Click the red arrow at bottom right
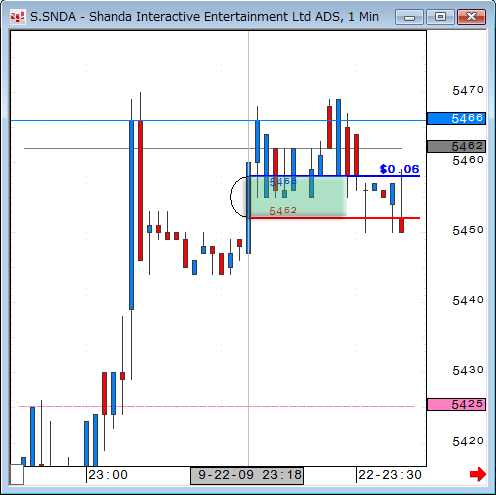The width and height of the screenshot is (496, 495). [x=477, y=474]
